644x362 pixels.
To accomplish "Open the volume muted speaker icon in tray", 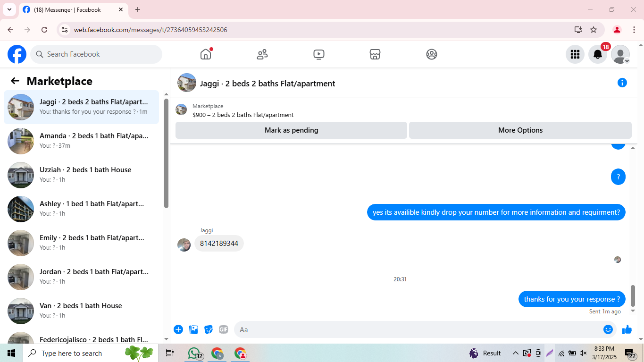I will pos(583,353).
